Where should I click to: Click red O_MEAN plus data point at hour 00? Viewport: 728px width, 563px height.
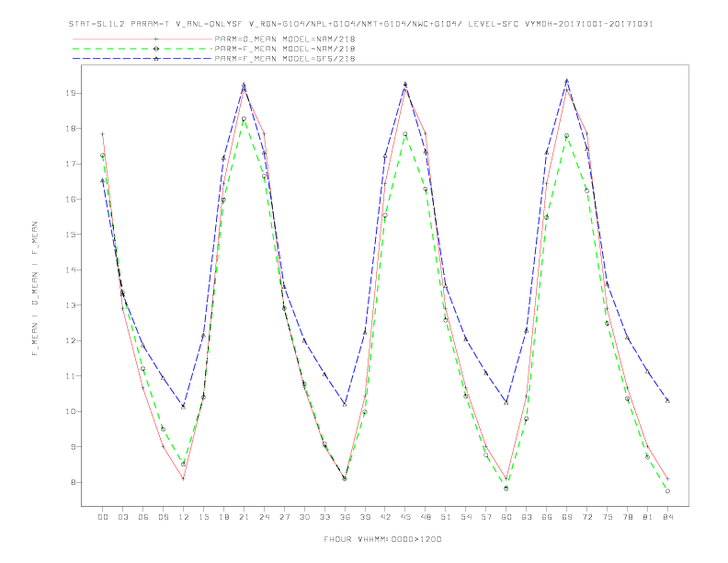coord(103,134)
